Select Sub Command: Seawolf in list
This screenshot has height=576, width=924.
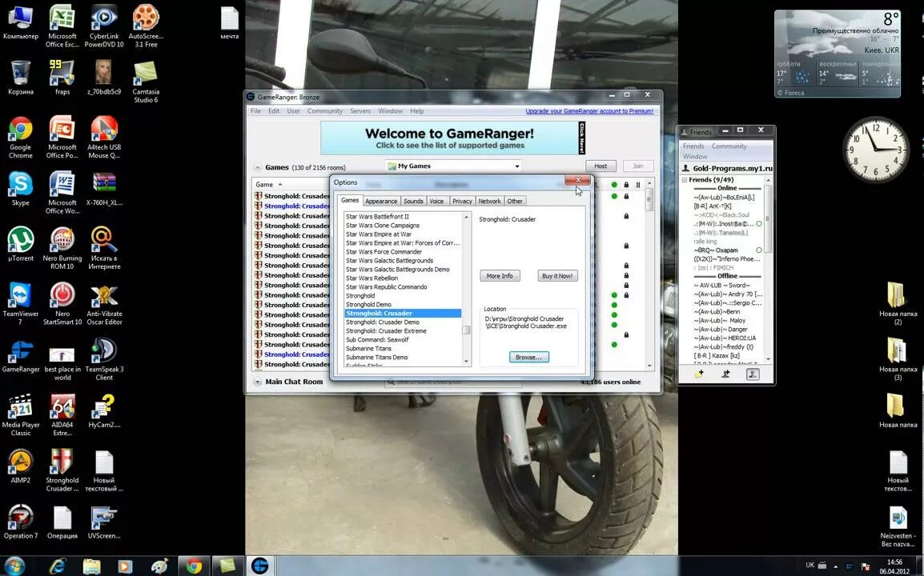[x=377, y=340]
